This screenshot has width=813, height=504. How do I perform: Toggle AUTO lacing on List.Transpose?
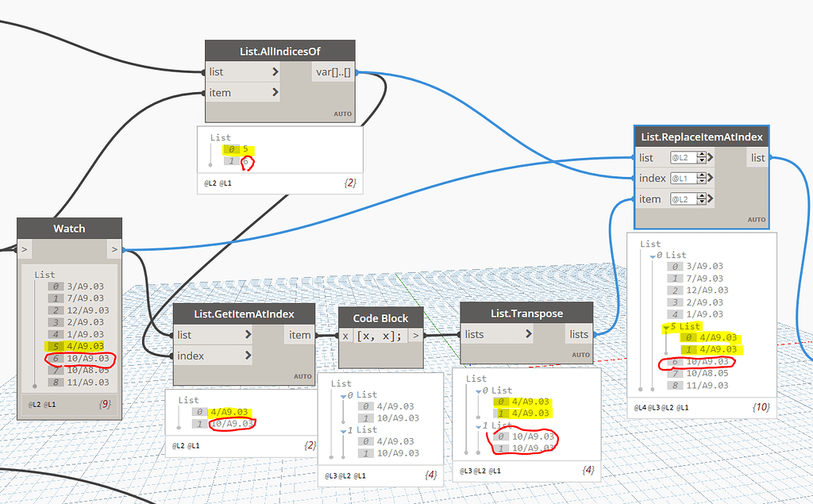[x=580, y=354]
